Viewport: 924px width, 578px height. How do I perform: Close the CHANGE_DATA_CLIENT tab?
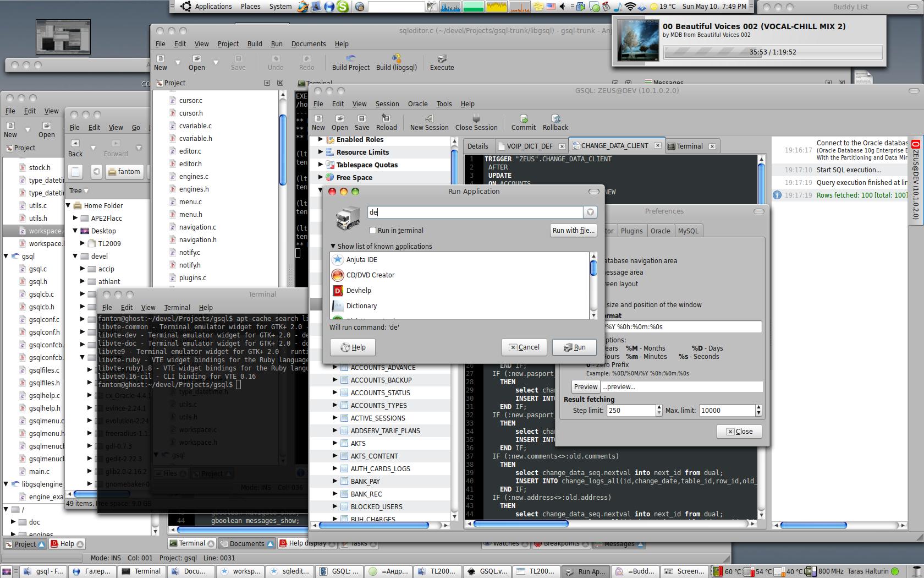[657, 146]
